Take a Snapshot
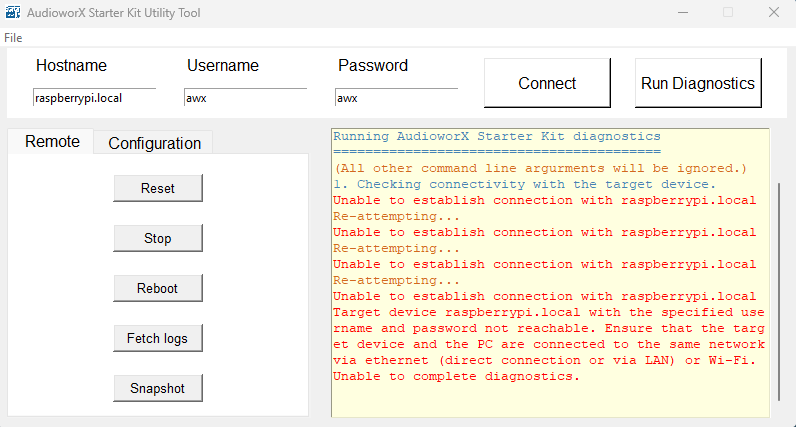The width and height of the screenshot is (796, 427). tap(158, 388)
